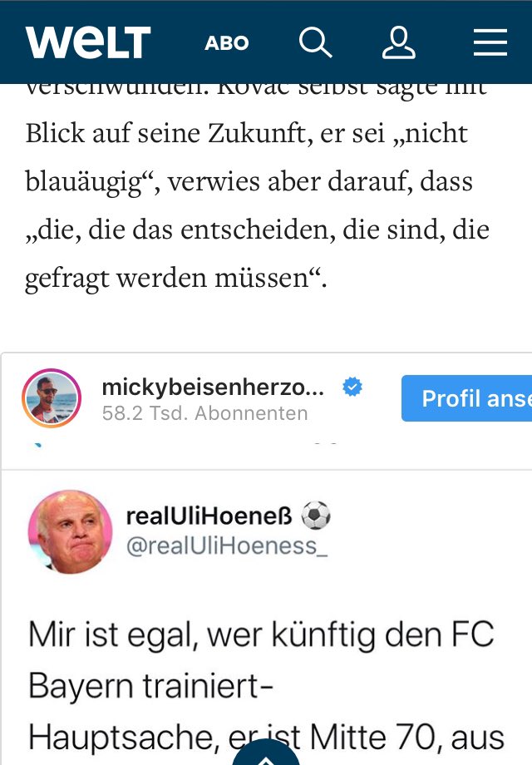The height and width of the screenshot is (765, 532).
Task: Tap the word 'blauäugig' in the article
Action: pos(83,182)
